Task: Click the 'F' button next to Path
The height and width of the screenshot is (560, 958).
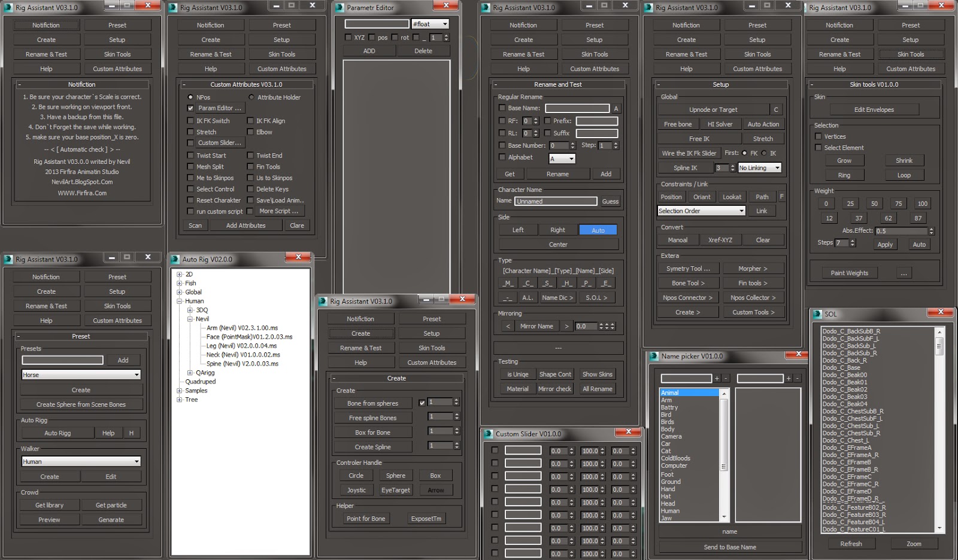Action: click(781, 197)
